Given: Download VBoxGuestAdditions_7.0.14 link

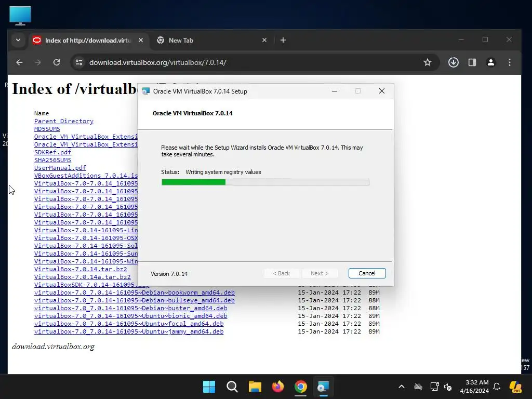Looking at the screenshot, I should click(x=86, y=176).
